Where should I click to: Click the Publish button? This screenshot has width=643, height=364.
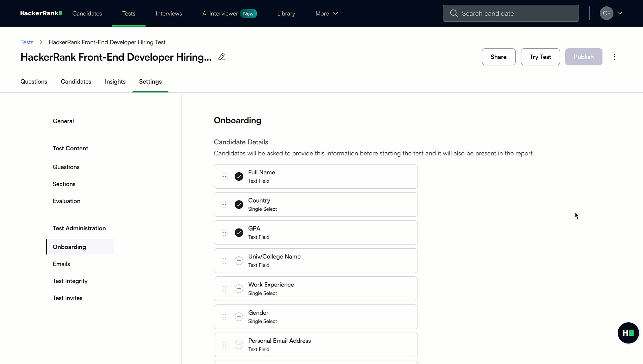click(x=584, y=57)
